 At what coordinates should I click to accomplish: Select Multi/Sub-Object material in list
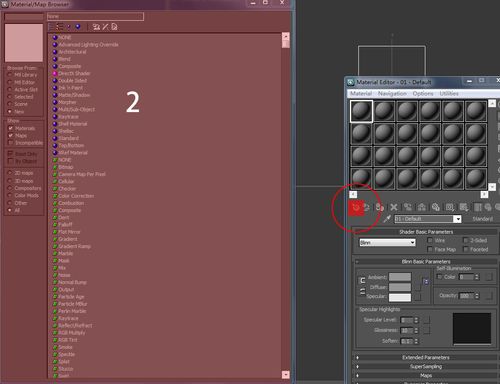pos(74,109)
